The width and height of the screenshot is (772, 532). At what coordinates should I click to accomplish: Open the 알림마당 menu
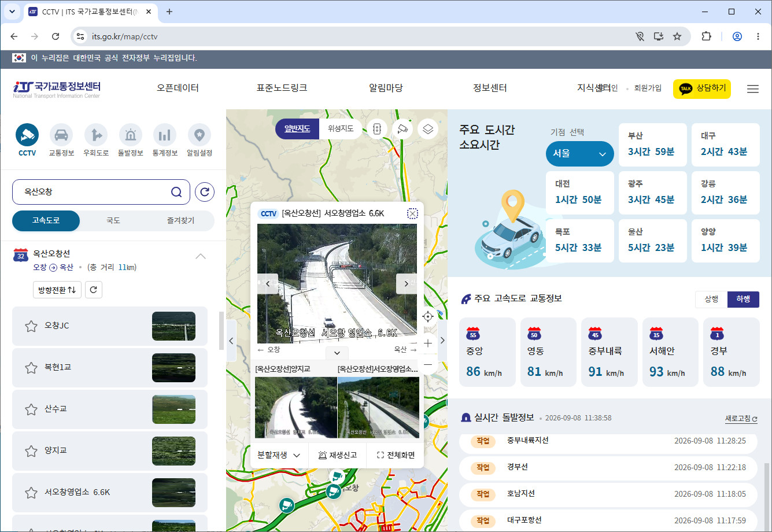(386, 88)
